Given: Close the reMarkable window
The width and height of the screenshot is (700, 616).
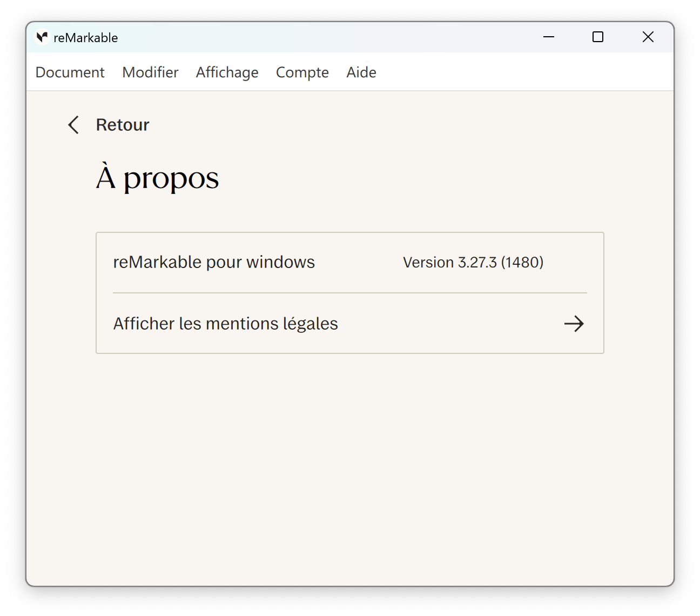Looking at the screenshot, I should [x=648, y=37].
